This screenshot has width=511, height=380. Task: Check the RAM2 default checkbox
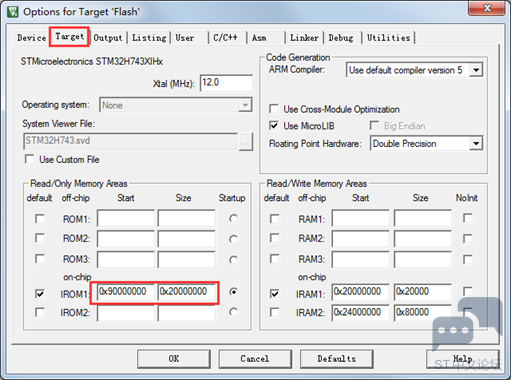(x=275, y=238)
